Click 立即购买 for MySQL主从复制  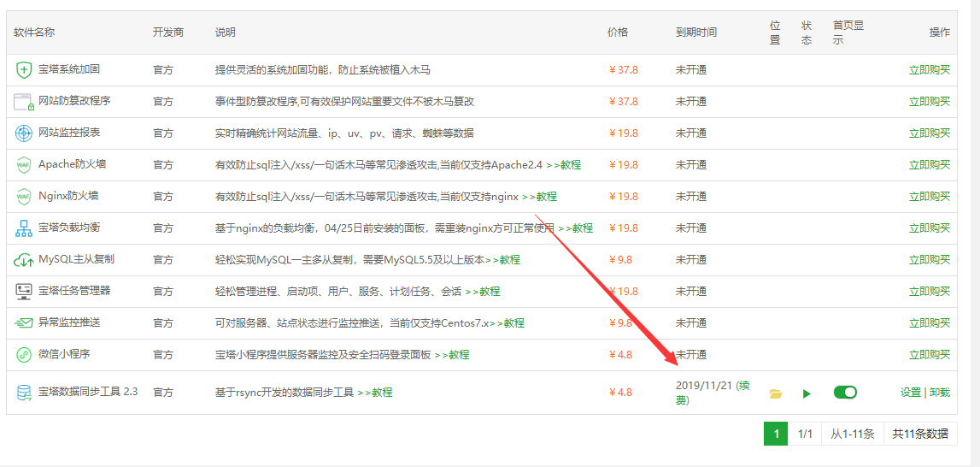930,259
